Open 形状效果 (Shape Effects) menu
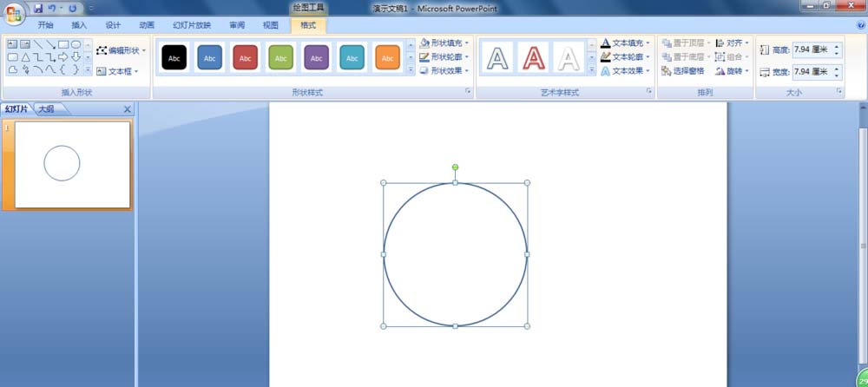Viewport: 868px width, 387px height. click(x=444, y=71)
